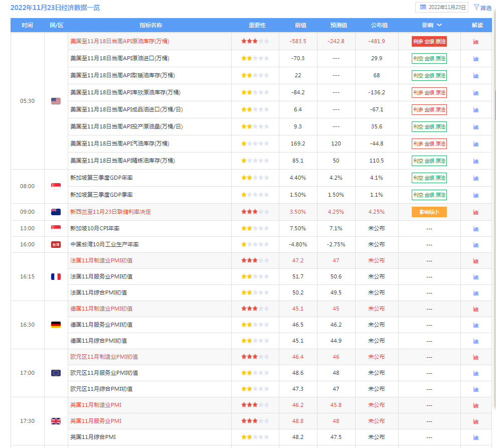Open chart icon for 欧元区11月服务业PMI初值
This screenshot has width=496, height=448.
(x=476, y=373)
